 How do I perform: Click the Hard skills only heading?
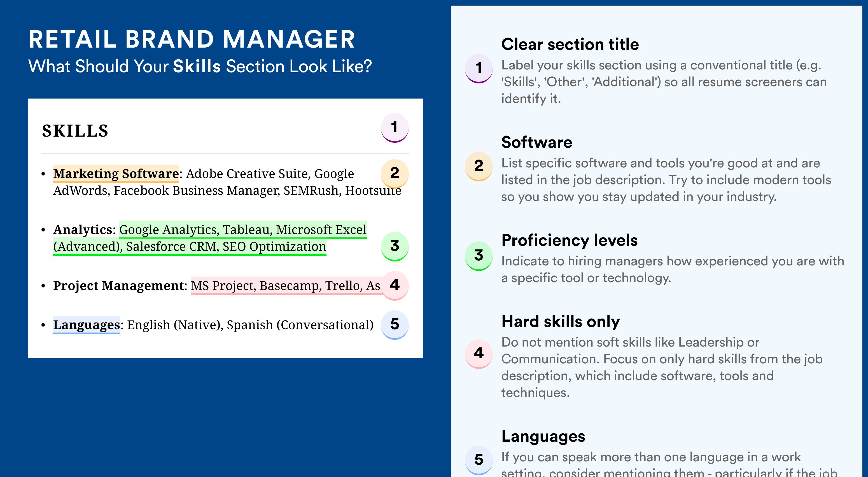pyautogui.click(x=561, y=321)
